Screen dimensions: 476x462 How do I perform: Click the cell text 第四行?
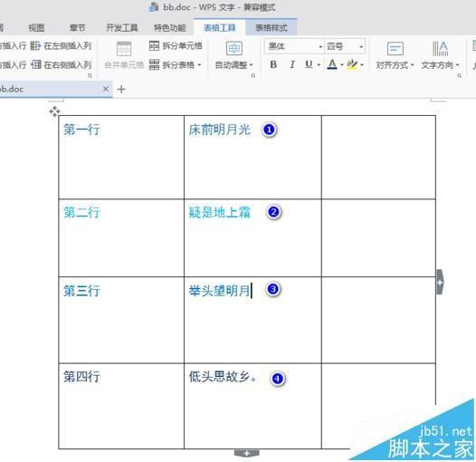pos(81,377)
